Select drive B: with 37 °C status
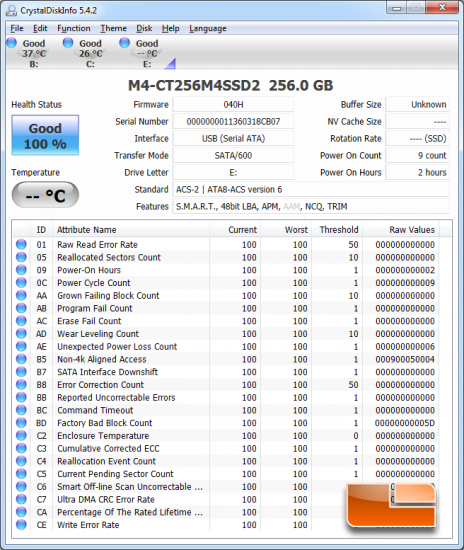 coord(34,53)
